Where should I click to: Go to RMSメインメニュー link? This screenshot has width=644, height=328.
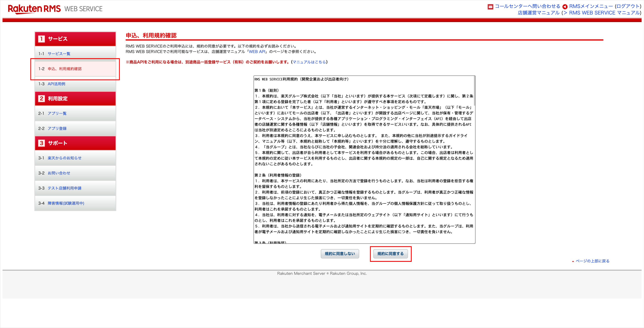591,6
